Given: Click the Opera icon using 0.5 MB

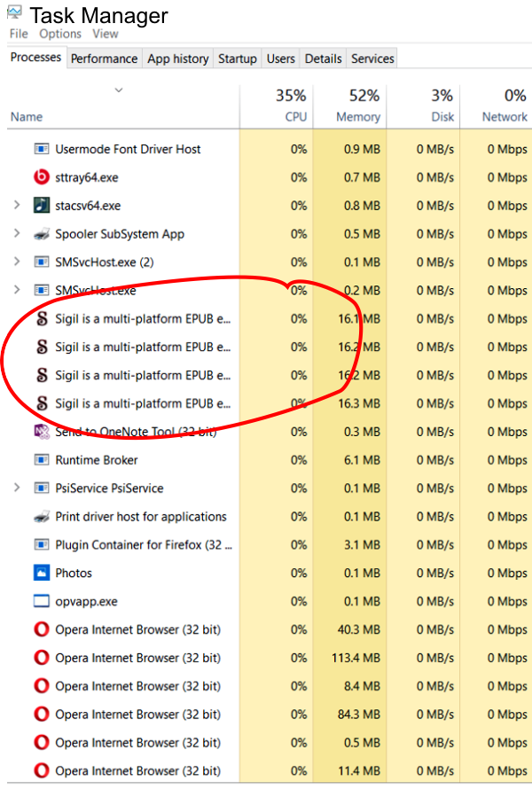Looking at the screenshot, I should [x=41, y=743].
